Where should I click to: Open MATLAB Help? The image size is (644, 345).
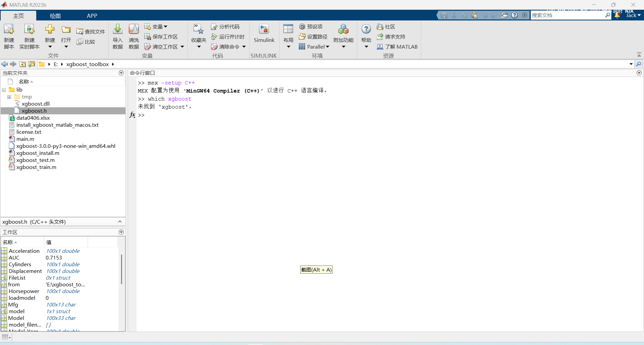[x=366, y=34]
